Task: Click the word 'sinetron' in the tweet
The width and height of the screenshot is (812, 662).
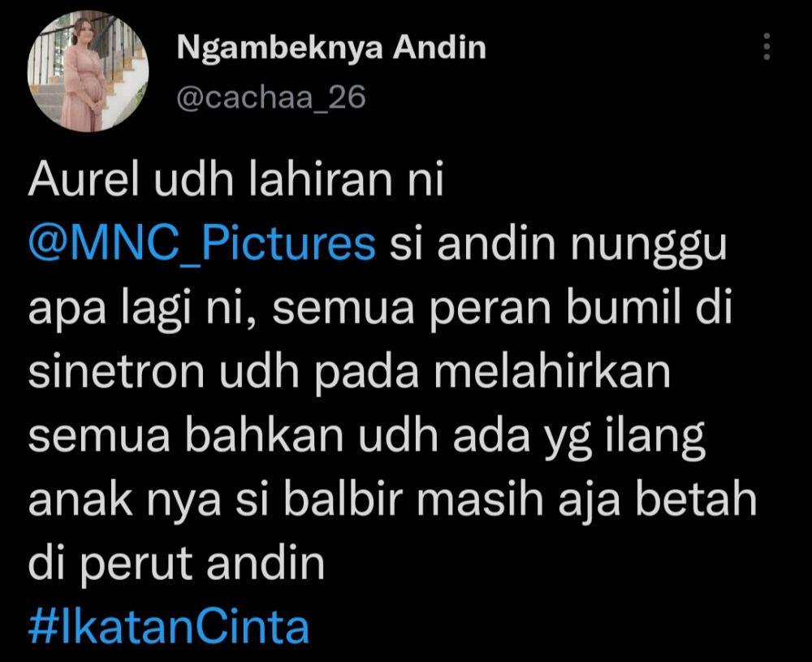Action: click(x=116, y=373)
